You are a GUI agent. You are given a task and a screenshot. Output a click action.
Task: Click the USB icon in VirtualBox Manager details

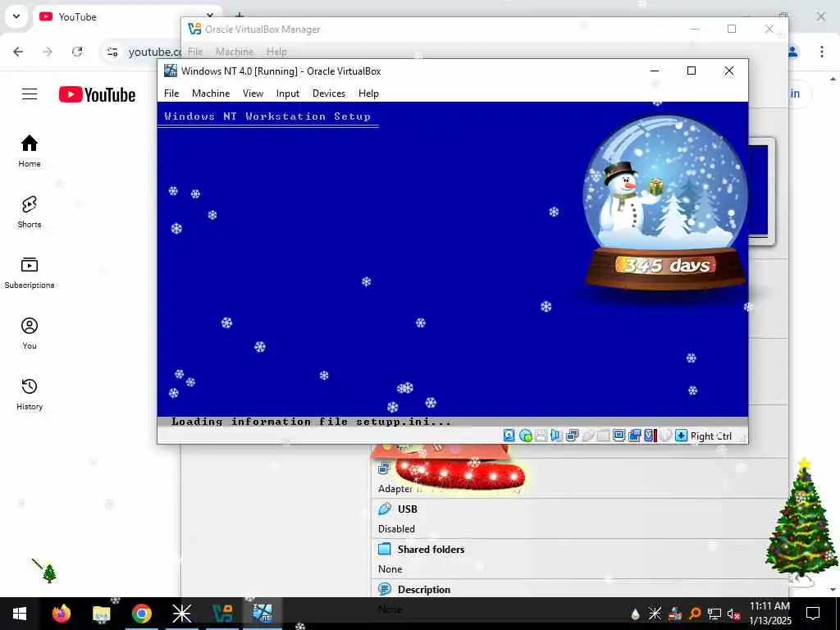(x=385, y=509)
